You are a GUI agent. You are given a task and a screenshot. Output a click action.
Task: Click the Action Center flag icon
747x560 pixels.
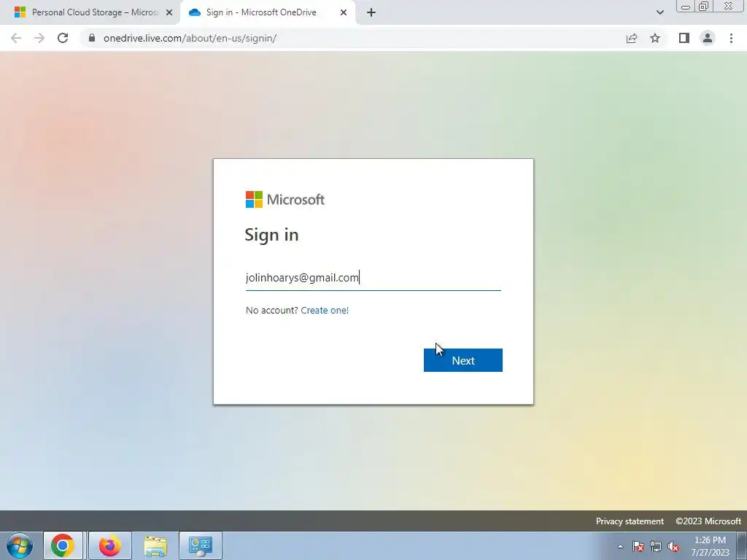pyautogui.click(x=638, y=546)
